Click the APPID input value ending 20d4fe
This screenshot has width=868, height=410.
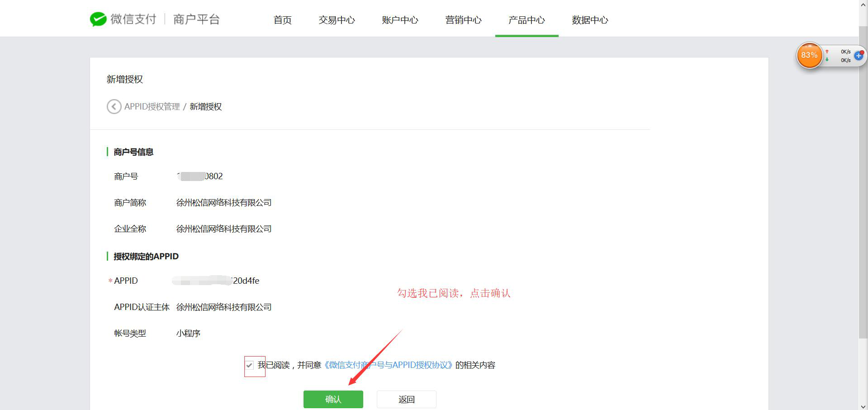click(x=216, y=281)
